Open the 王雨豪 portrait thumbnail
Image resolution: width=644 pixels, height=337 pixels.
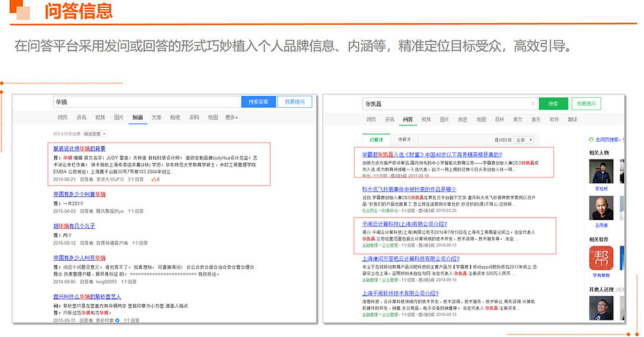point(601,208)
